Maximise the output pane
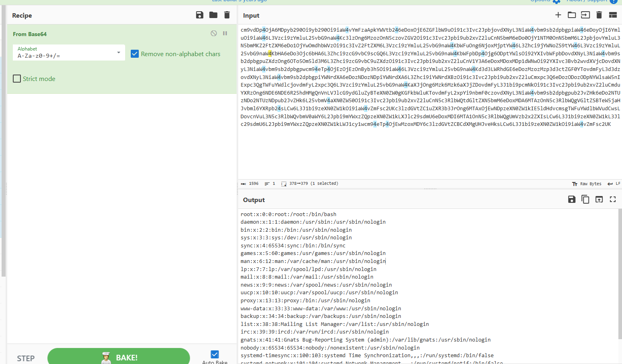 click(x=612, y=200)
